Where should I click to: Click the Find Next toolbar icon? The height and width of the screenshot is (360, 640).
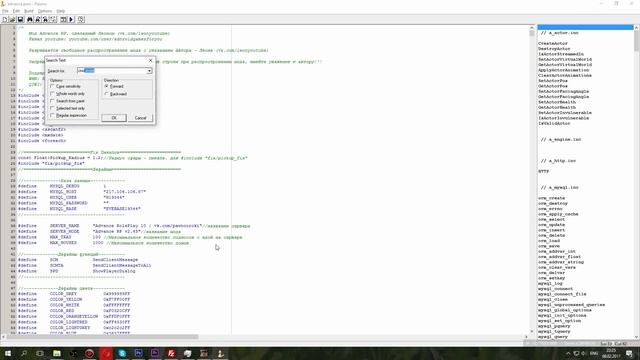(x=38, y=20)
